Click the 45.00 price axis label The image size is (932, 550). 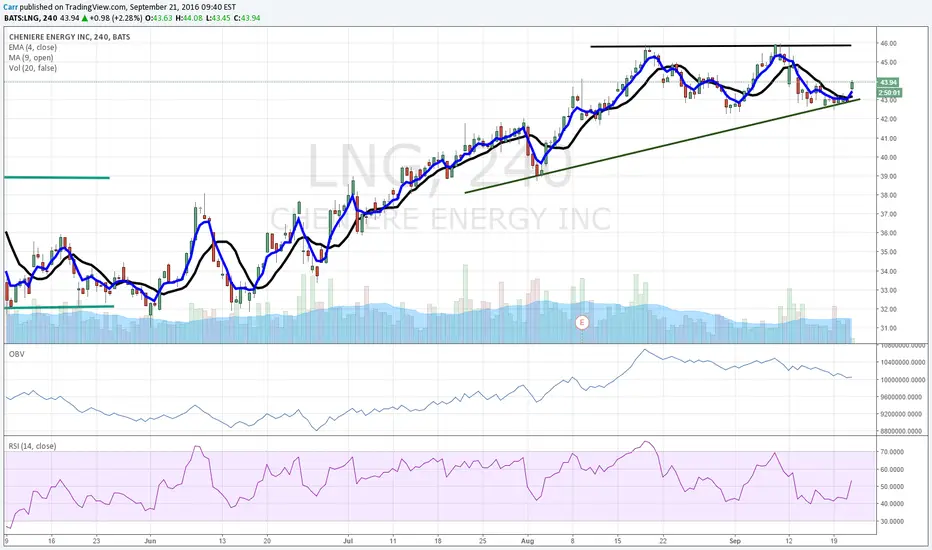click(889, 62)
